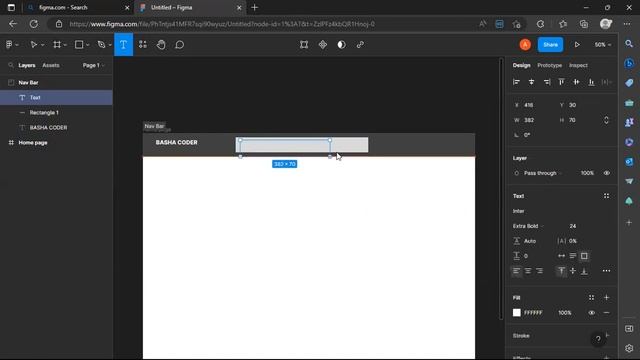Open the Resources tool

[x=142, y=44]
